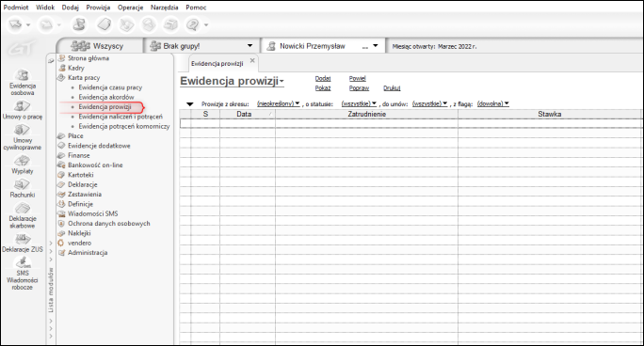644x346 pixels.
Task: Click the Administracja tree icon
Action: [x=61, y=253]
